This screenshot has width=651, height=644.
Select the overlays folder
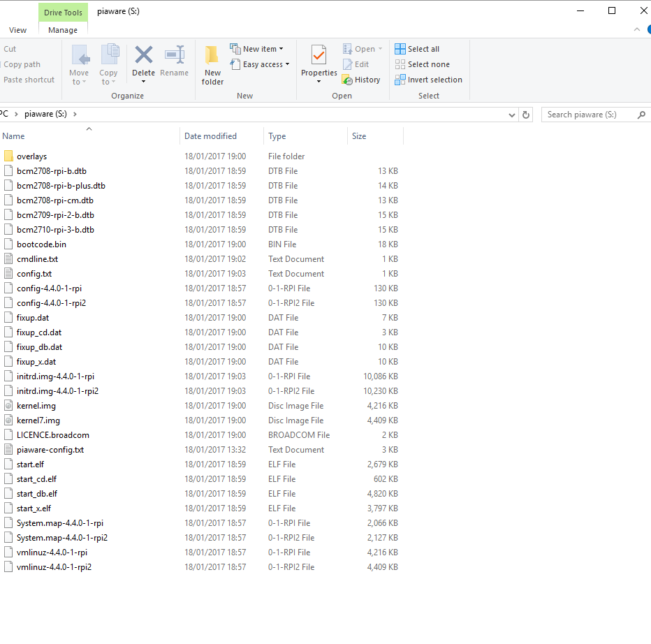point(31,156)
